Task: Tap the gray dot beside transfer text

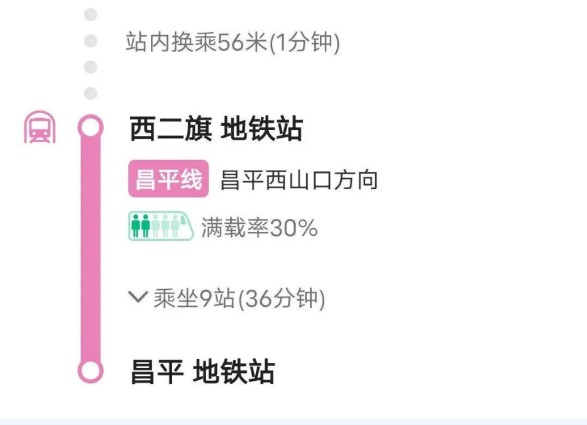Action: (x=91, y=40)
